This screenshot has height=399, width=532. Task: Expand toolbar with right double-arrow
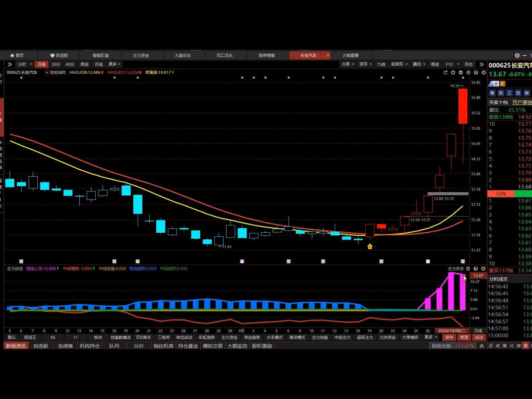tap(481, 64)
